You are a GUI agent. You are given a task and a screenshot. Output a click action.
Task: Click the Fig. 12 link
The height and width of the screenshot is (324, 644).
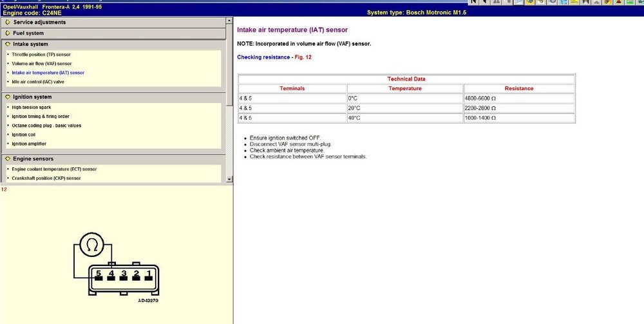(303, 57)
